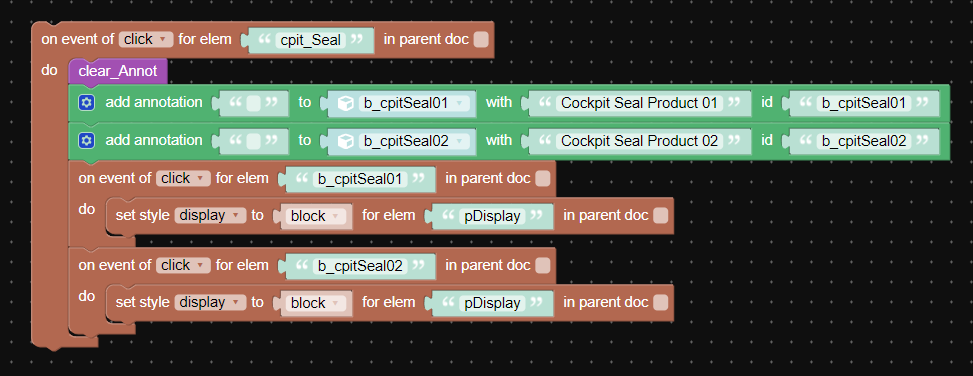Select the purple clear_Annot procedure block
Screen dimensions: 973x376
pos(118,71)
